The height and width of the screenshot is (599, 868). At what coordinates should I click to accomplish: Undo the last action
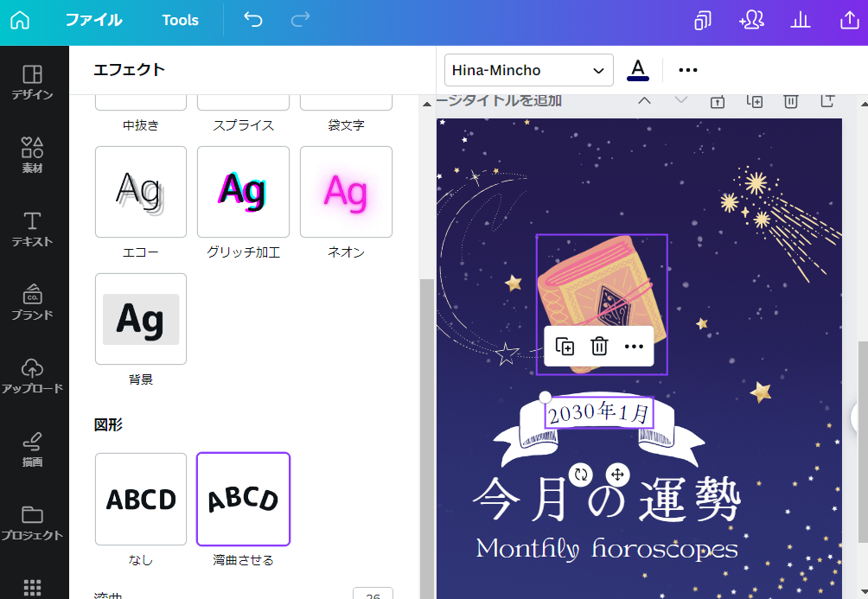(x=253, y=20)
